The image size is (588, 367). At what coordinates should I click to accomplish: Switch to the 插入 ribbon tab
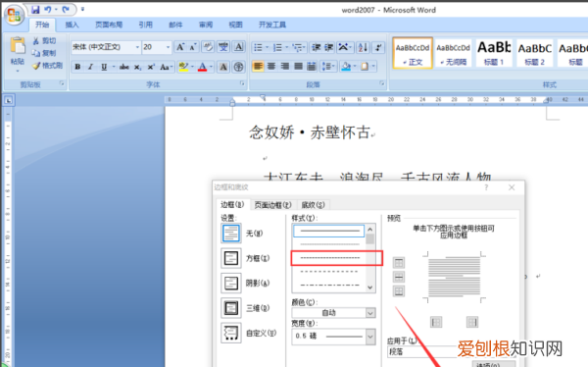click(x=72, y=25)
